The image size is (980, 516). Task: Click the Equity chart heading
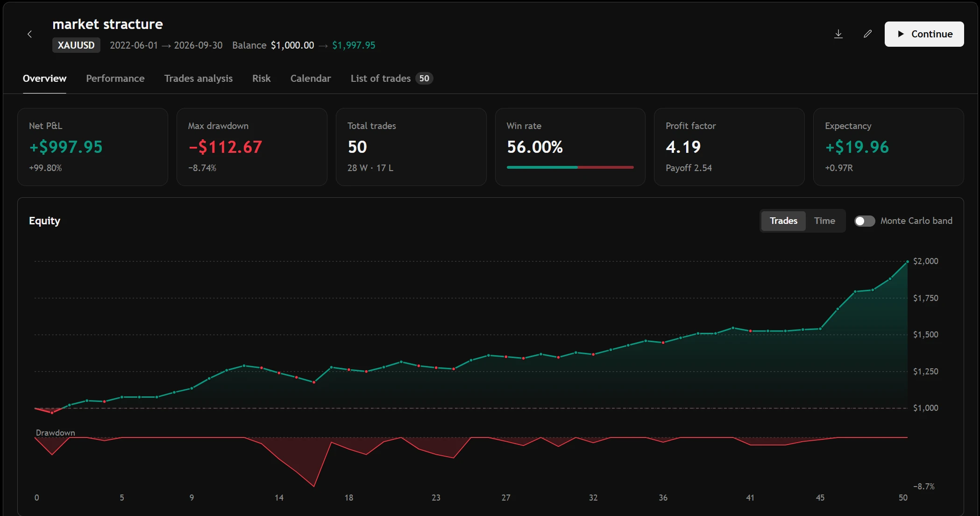coord(45,221)
